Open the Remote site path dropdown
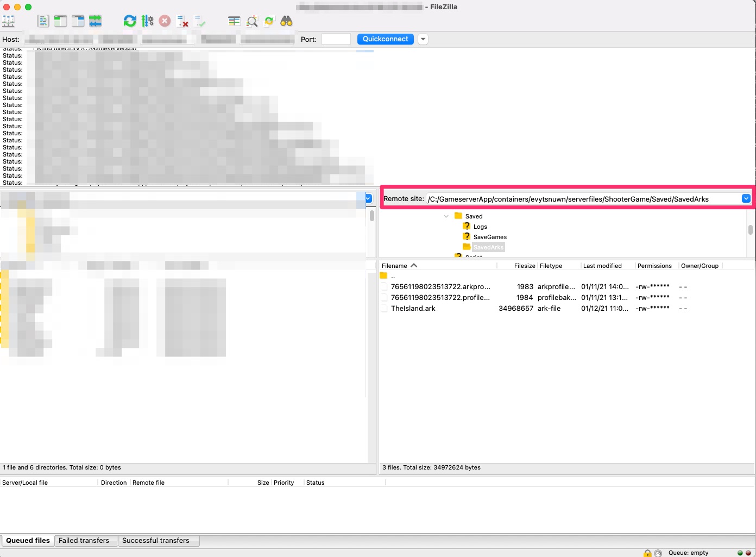 tap(746, 199)
